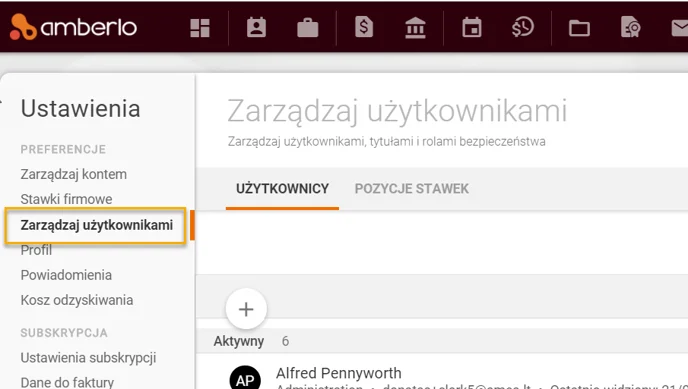Switch to the UŻYTKOWNICY tab
The height and width of the screenshot is (389, 688).
coord(283,189)
